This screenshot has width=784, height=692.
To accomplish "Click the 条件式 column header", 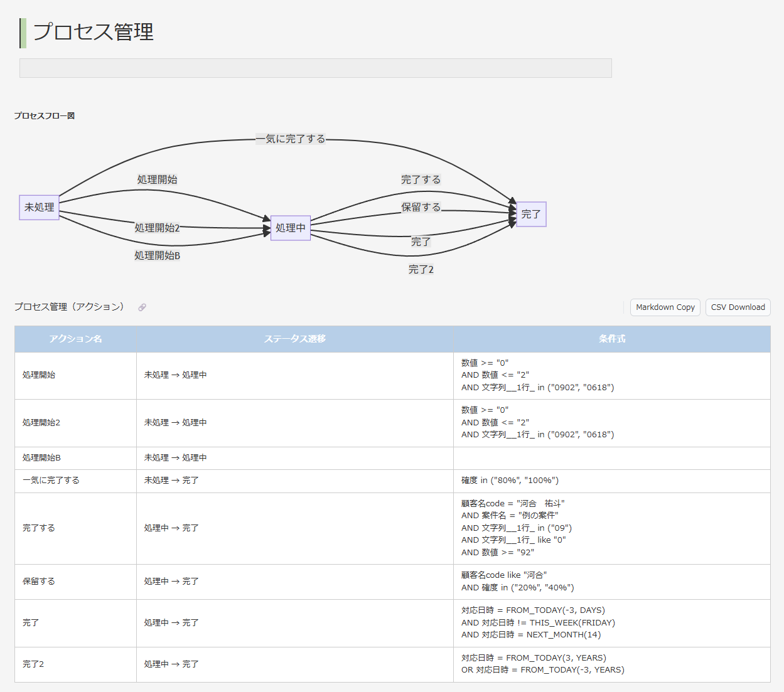I will pyautogui.click(x=611, y=339).
